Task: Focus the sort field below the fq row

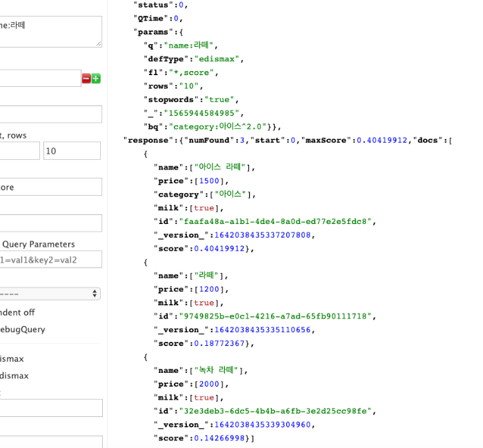Action: (51, 114)
